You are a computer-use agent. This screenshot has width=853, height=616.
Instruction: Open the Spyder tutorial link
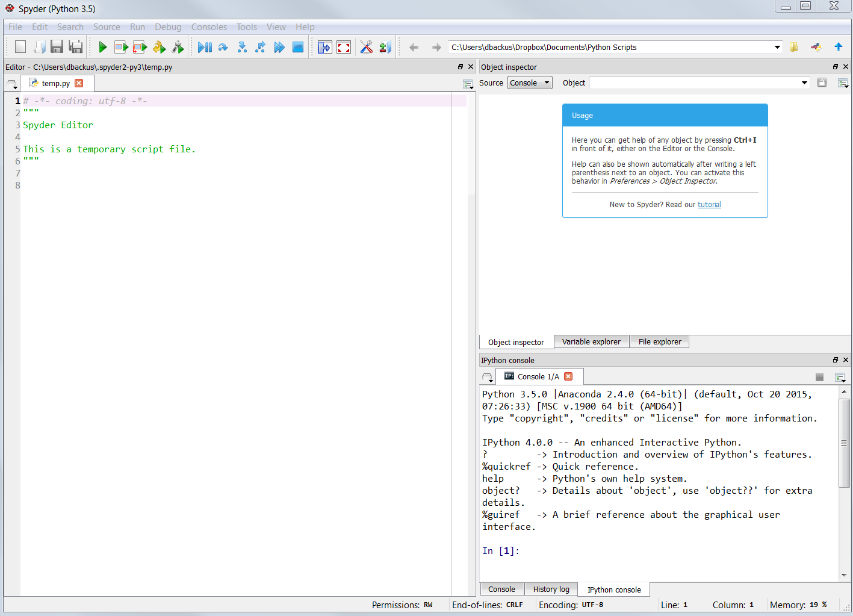(x=709, y=205)
